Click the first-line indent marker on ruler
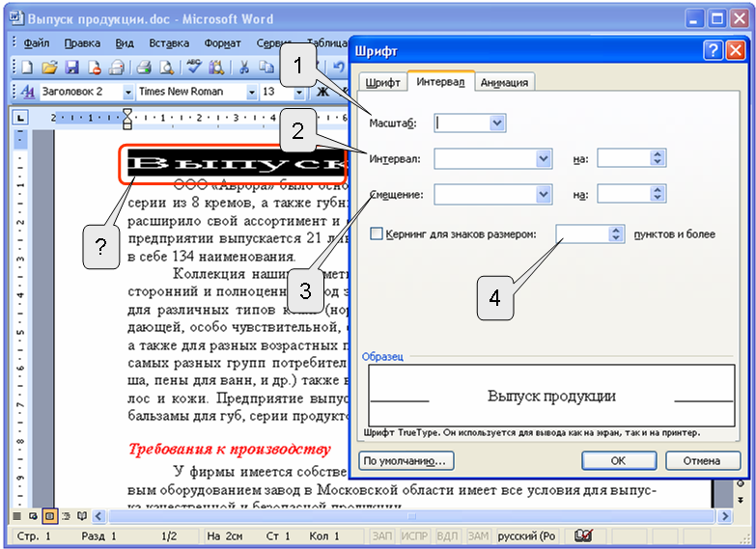Viewport: 756px width, 549px height. pyautogui.click(x=126, y=113)
